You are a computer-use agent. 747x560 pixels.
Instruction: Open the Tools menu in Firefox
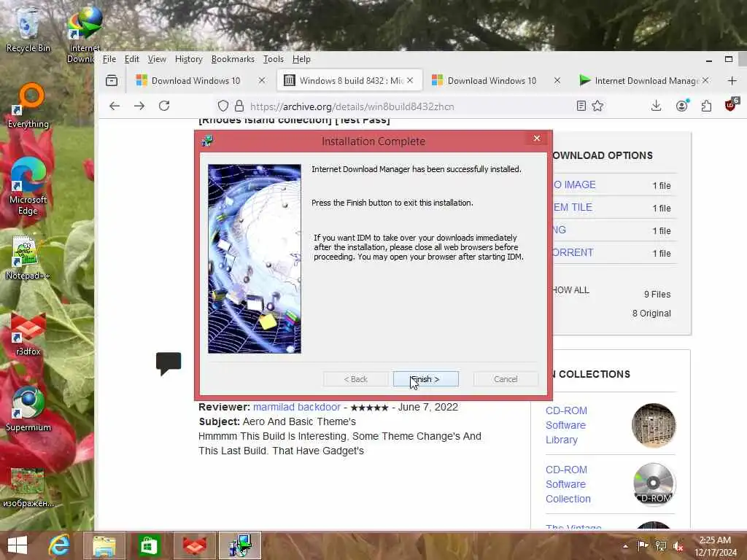coord(274,59)
